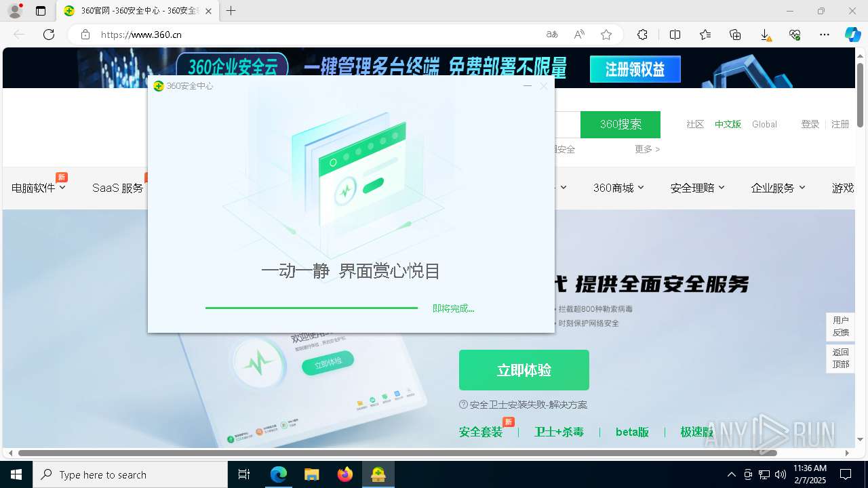Switch to Global site version
868x488 pixels.
click(764, 124)
